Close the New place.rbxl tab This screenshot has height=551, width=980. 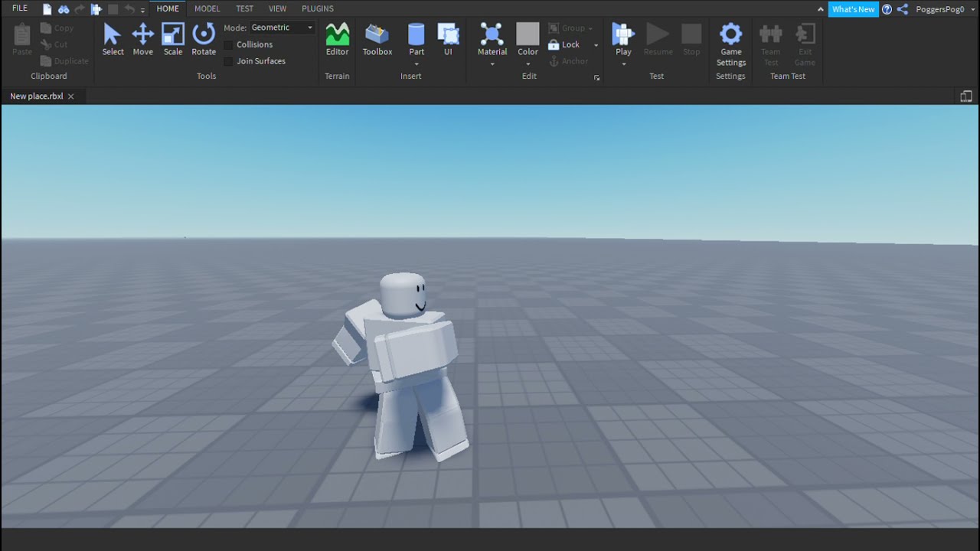[71, 96]
